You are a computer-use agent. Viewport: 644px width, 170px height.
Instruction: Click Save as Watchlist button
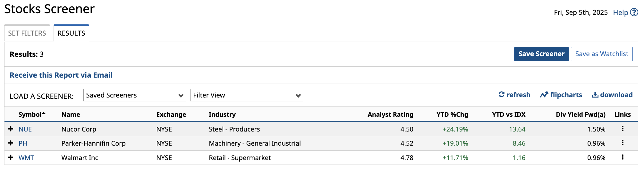(x=602, y=54)
